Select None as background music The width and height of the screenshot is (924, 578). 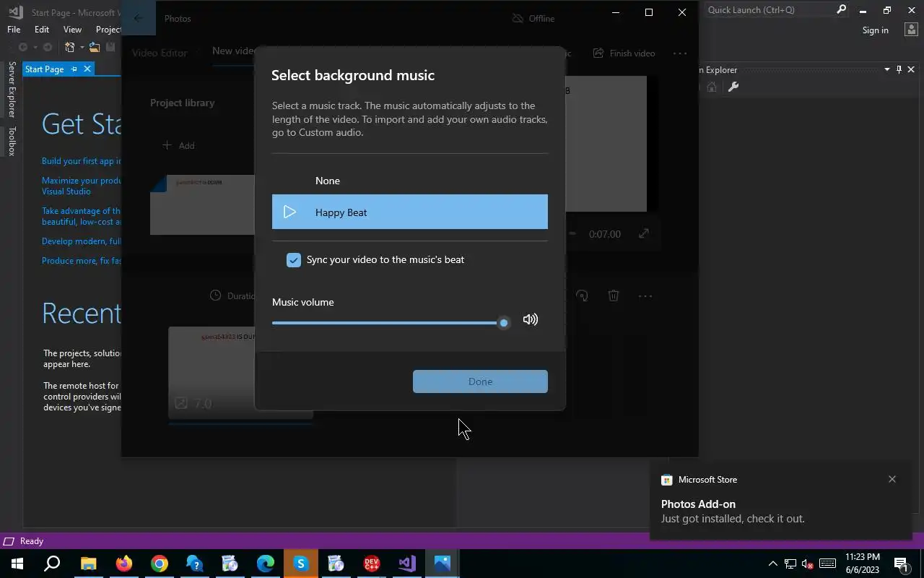pyautogui.click(x=410, y=181)
